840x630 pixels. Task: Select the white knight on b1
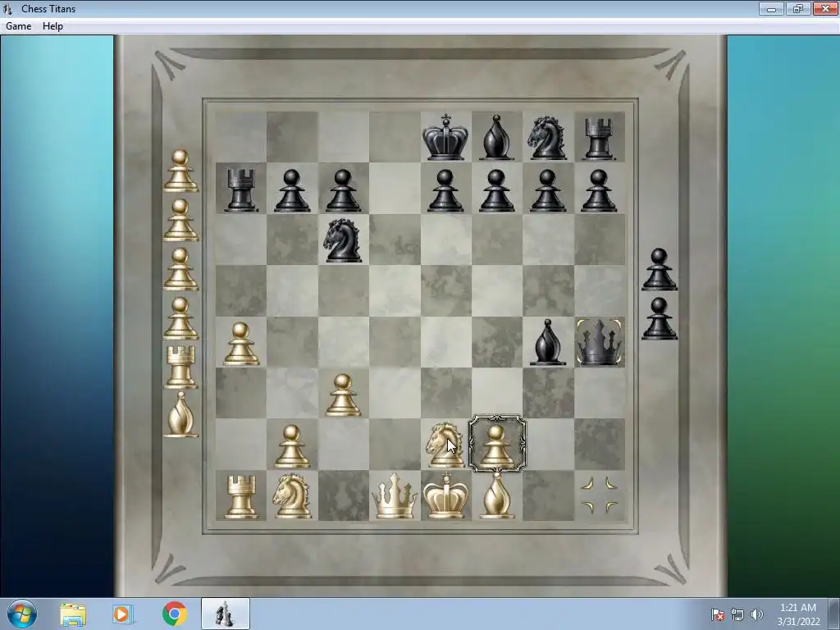point(292,496)
